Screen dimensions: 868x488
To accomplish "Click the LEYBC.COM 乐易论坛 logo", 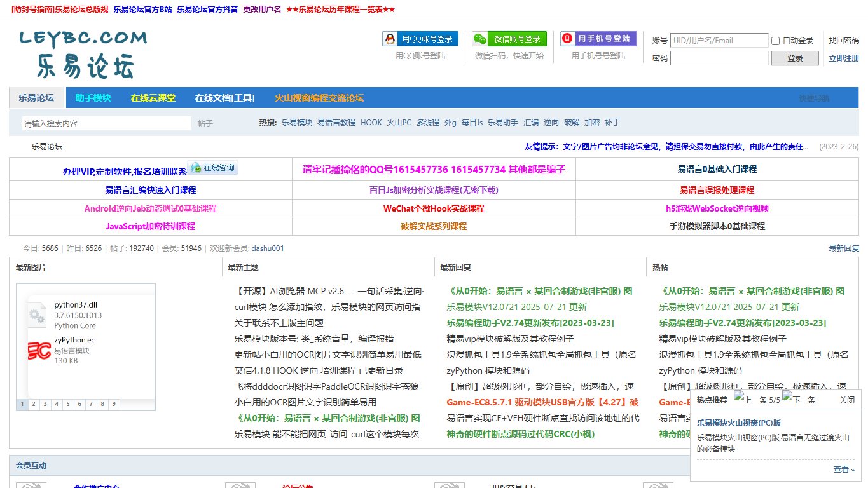I will pos(83,55).
